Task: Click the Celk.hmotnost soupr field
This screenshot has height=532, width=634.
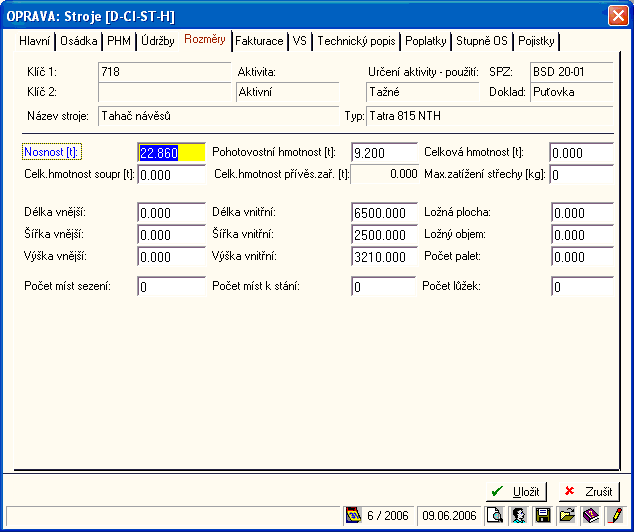Action: [171, 175]
